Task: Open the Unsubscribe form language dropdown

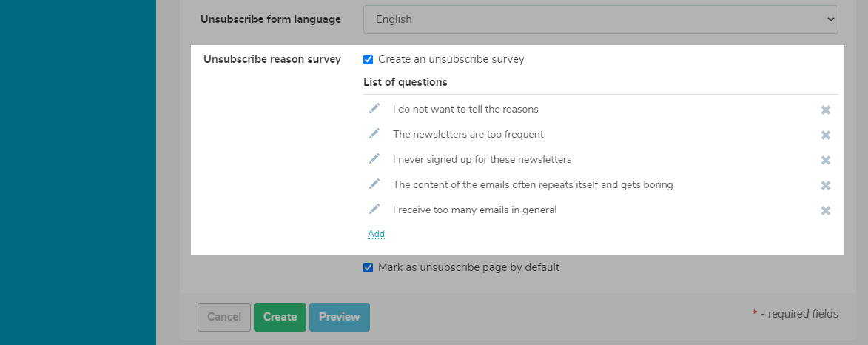Action: point(600,19)
